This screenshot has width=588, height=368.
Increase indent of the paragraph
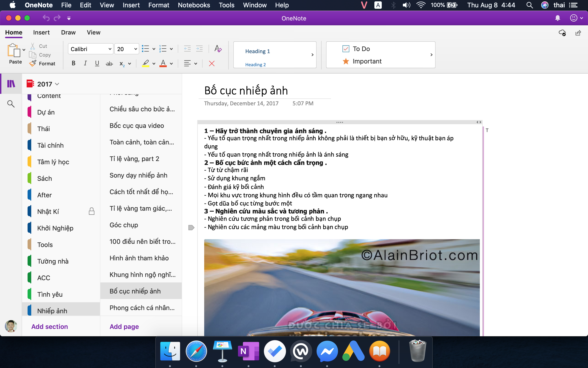(199, 49)
